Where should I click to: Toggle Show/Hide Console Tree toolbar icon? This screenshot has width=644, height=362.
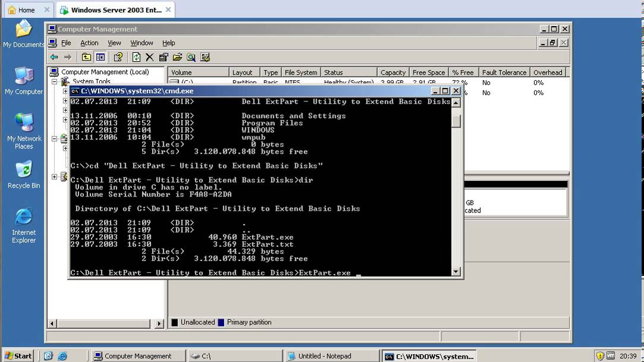[x=100, y=57]
